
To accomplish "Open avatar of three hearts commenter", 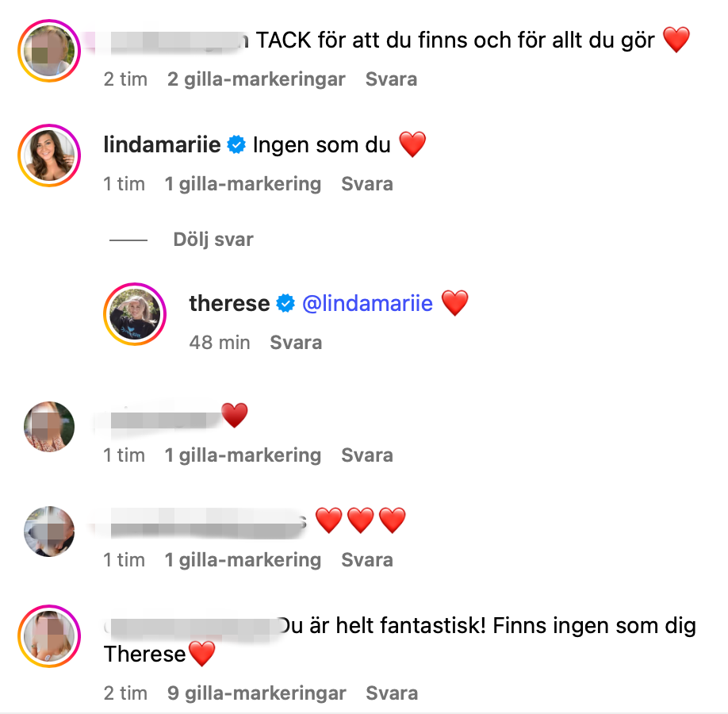I will pyautogui.click(x=49, y=532).
